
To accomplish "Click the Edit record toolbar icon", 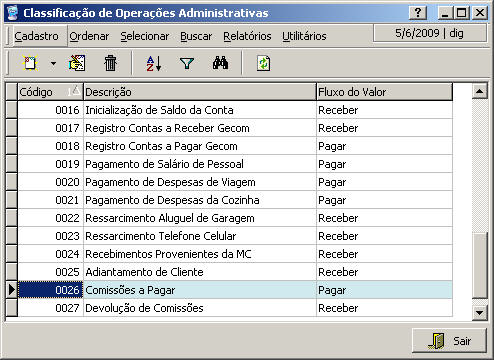I will (x=77, y=63).
